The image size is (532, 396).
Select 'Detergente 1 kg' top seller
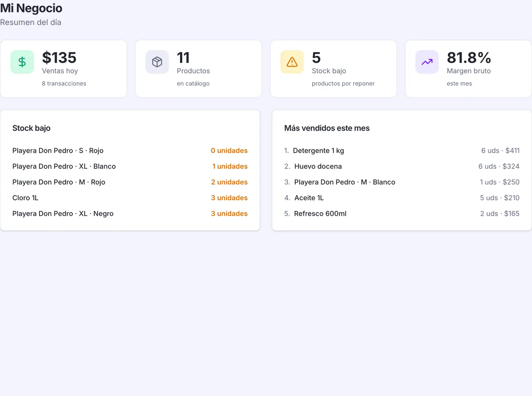click(402, 151)
